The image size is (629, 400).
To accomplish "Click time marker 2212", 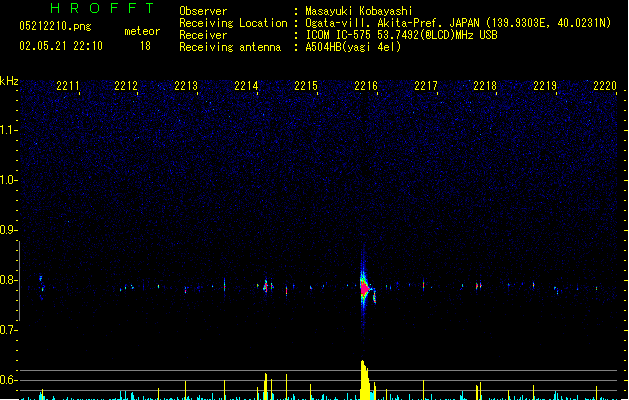I will (126, 86).
